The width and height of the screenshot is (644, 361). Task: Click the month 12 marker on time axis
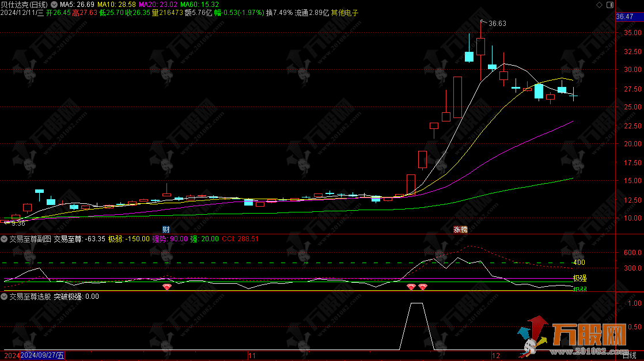click(x=496, y=356)
